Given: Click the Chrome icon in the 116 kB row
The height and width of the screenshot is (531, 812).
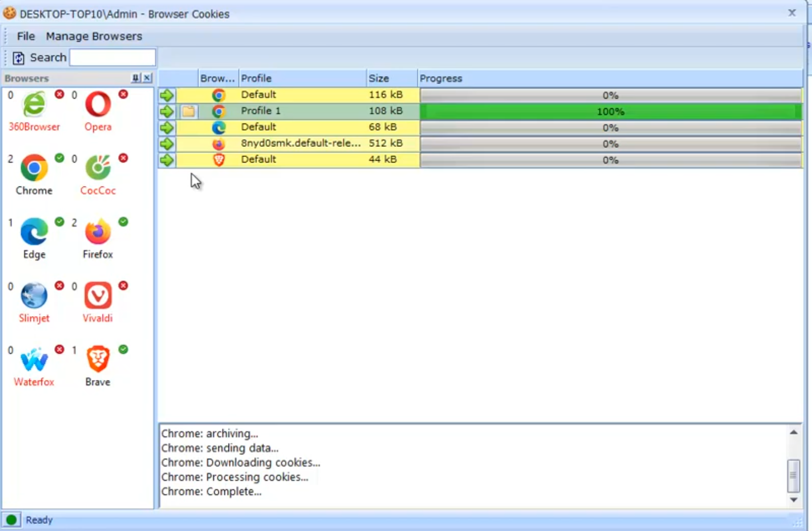Looking at the screenshot, I should (x=218, y=95).
